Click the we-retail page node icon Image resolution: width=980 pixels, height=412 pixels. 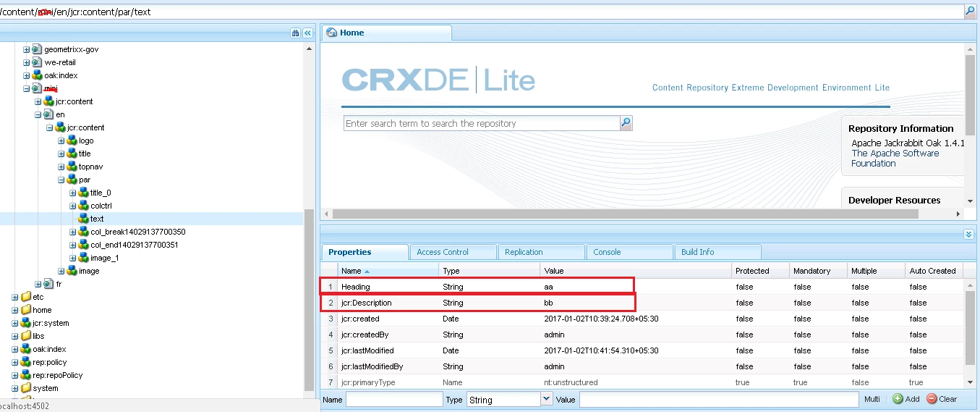(x=37, y=62)
